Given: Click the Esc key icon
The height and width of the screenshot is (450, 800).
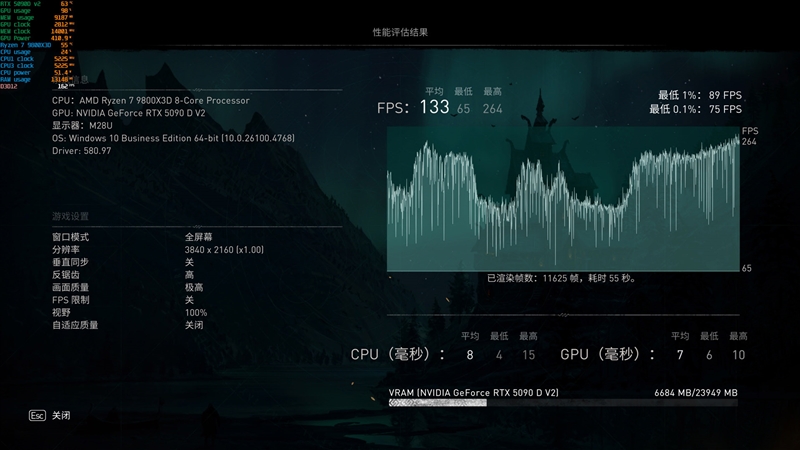Looking at the screenshot, I should [37, 415].
